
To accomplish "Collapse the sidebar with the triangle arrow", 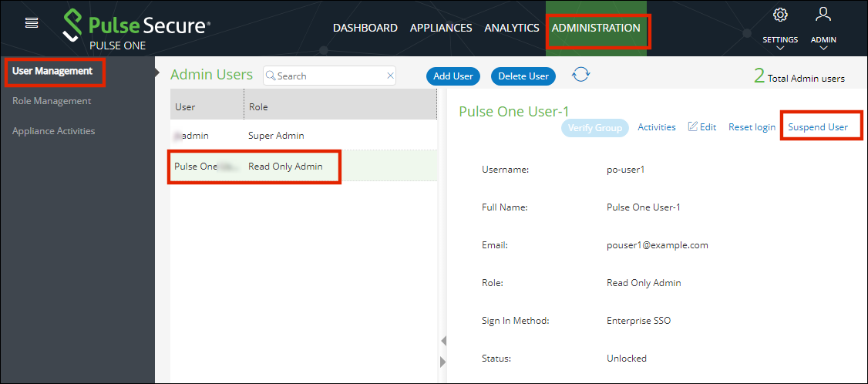I will tap(158, 72).
